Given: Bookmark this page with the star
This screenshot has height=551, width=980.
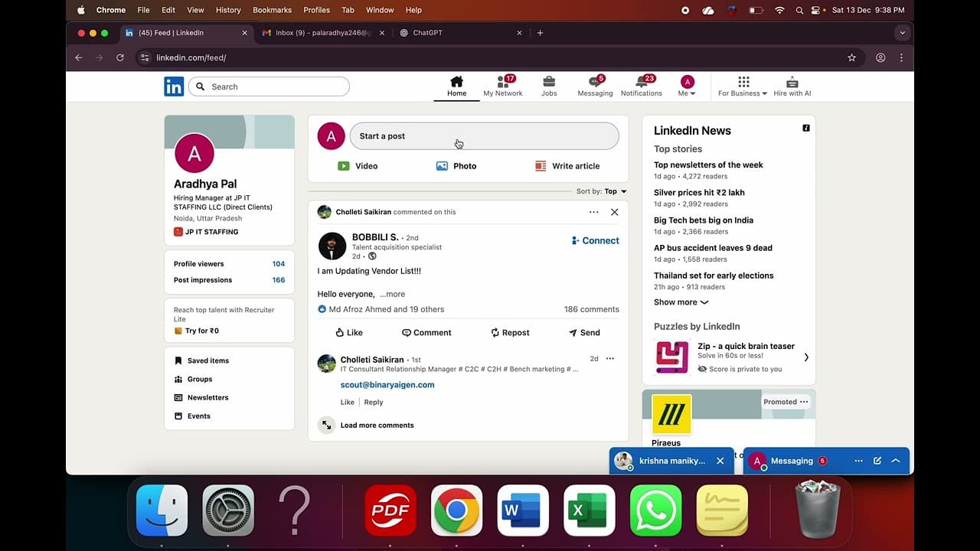Looking at the screenshot, I should (x=851, y=57).
